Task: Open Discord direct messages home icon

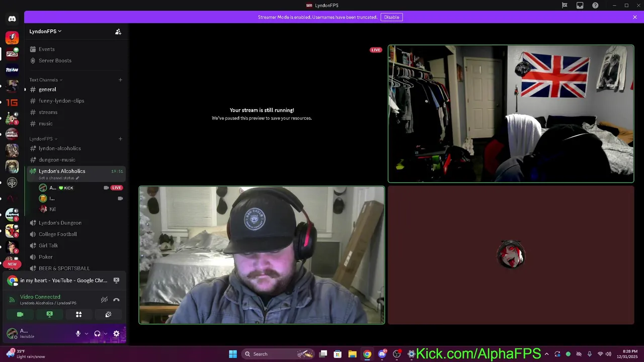Action: [12, 19]
